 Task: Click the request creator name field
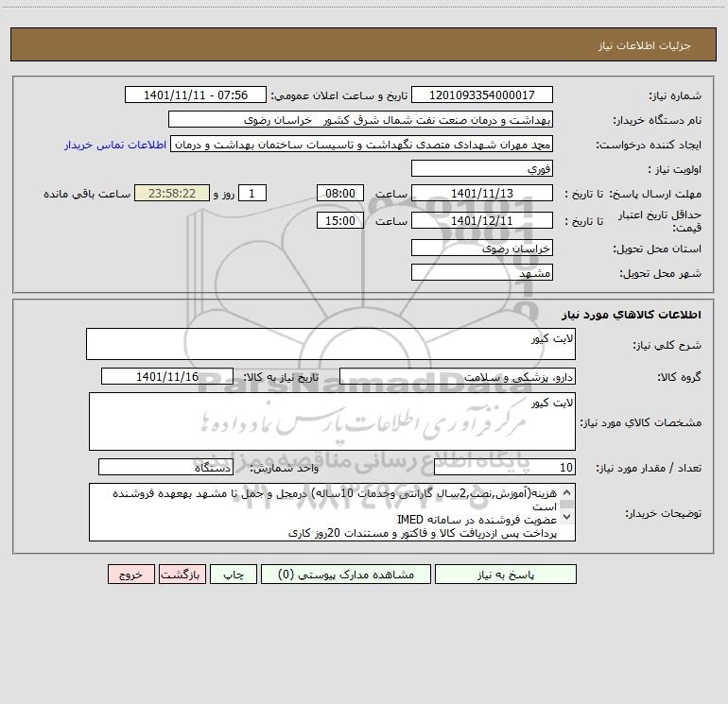[x=362, y=144]
